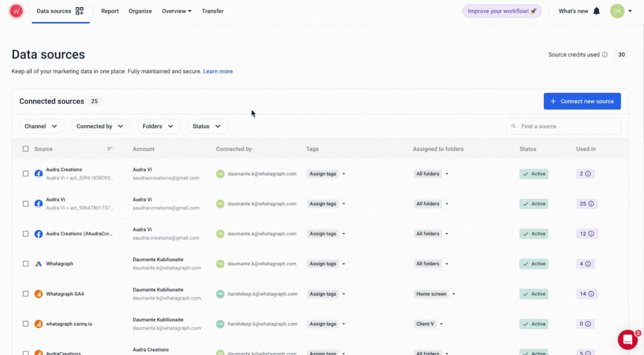This screenshot has width=644, height=355.
Task: Open the Channel filter dropdown
Action: [41, 126]
